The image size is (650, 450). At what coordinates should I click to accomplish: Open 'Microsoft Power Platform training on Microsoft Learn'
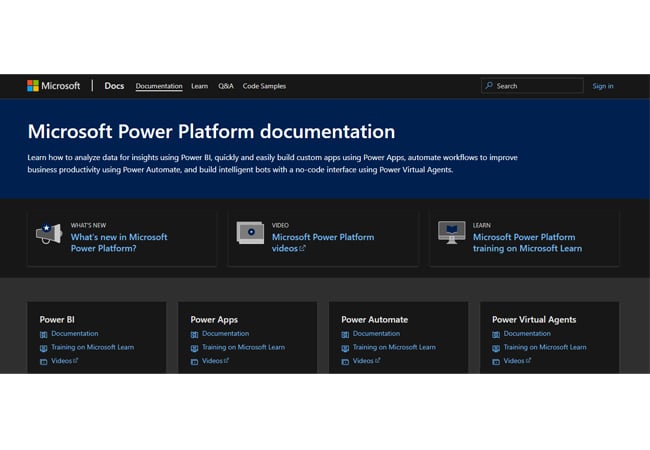coord(527,242)
